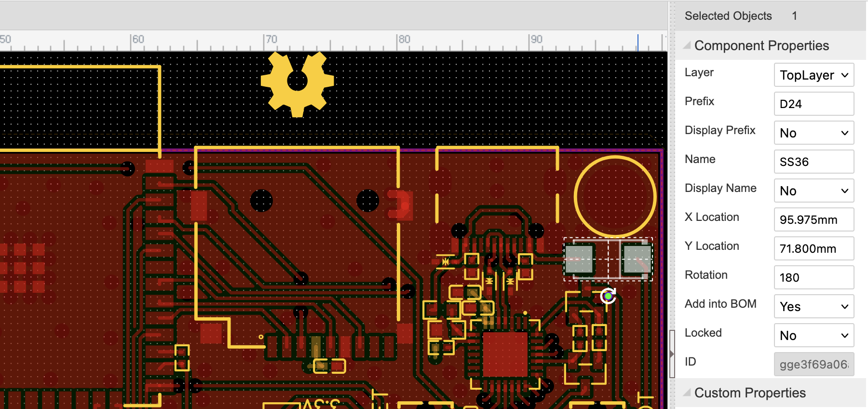Click the blue cursor marker on the ruler
Viewport: 868px width, 409px height.
click(637, 42)
